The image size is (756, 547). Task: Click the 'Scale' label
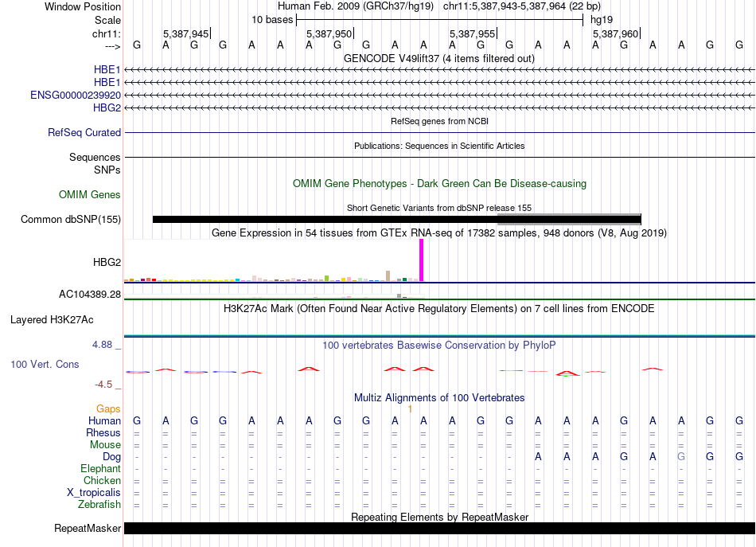point(107,20)
